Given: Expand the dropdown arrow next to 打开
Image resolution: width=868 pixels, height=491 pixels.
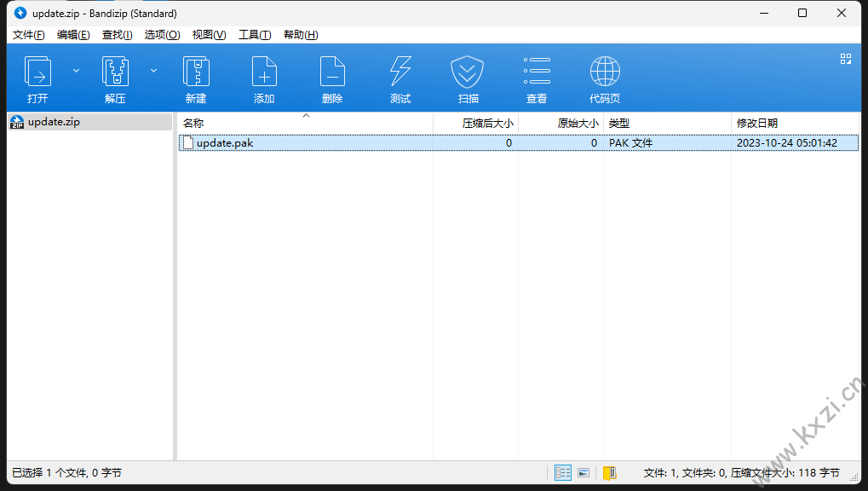Looking at the screenshot, I should point(77,71).
